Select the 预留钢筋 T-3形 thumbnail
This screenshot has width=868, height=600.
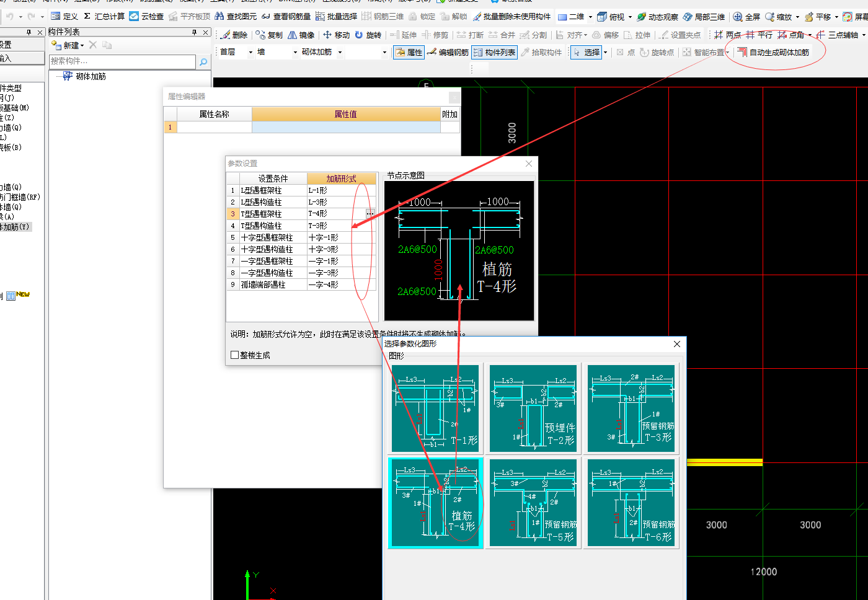[631, 409]
